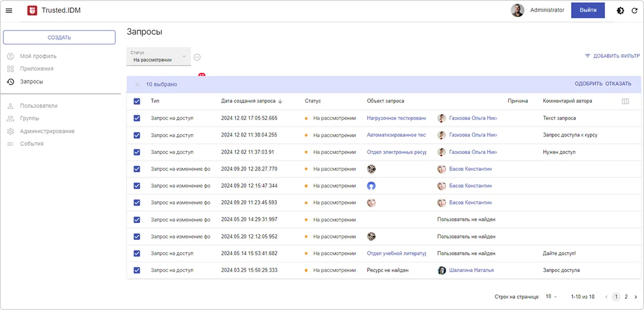The height and width of the screenshot is (310, 644).
Task: Uncheck the row dated 2024.12.02 17:05:52.665
Action: (137, 118)
